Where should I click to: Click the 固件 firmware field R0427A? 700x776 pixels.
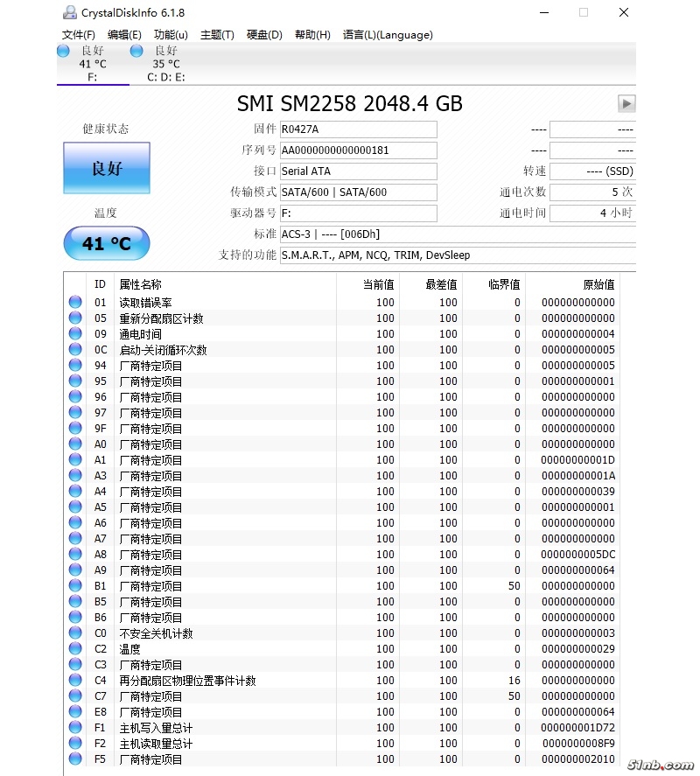point(358,129)
